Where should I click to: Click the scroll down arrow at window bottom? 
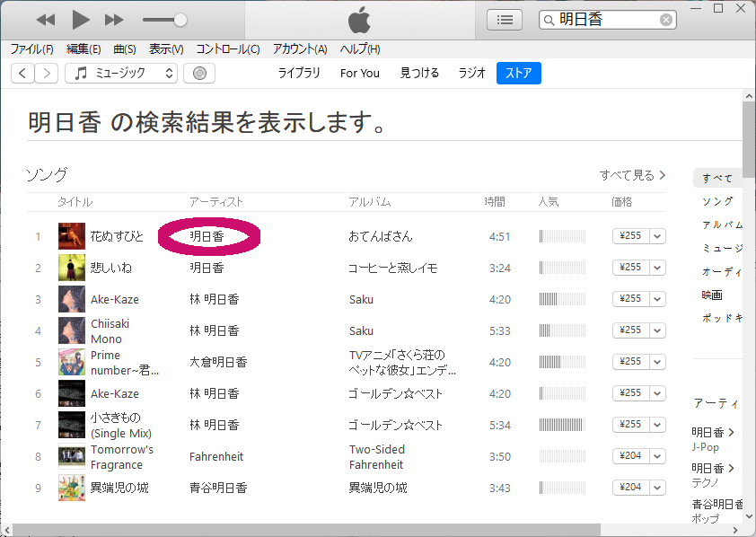coord(749,516)
